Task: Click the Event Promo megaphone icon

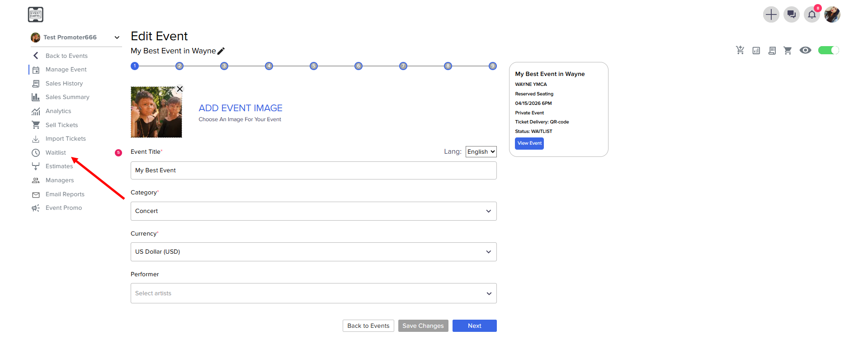Action: point(36,208)
